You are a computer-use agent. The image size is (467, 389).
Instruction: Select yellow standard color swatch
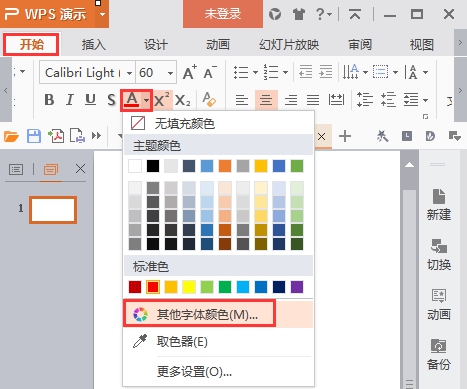pos(189,287)
